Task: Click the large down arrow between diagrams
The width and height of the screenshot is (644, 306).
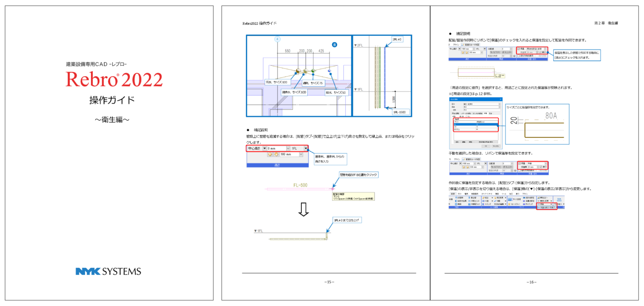Action: 304,210
